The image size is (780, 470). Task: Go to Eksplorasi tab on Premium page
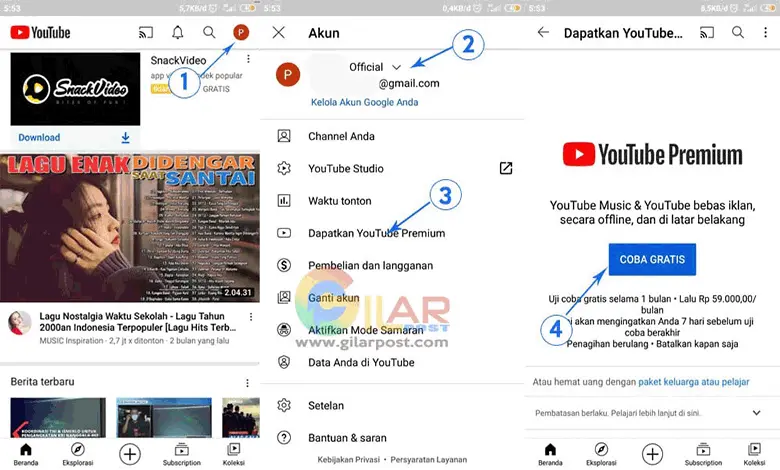tap(601, 455)
